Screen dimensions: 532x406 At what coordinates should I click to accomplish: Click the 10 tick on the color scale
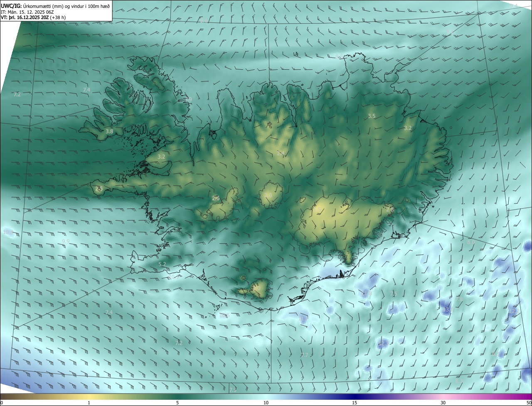266,403
